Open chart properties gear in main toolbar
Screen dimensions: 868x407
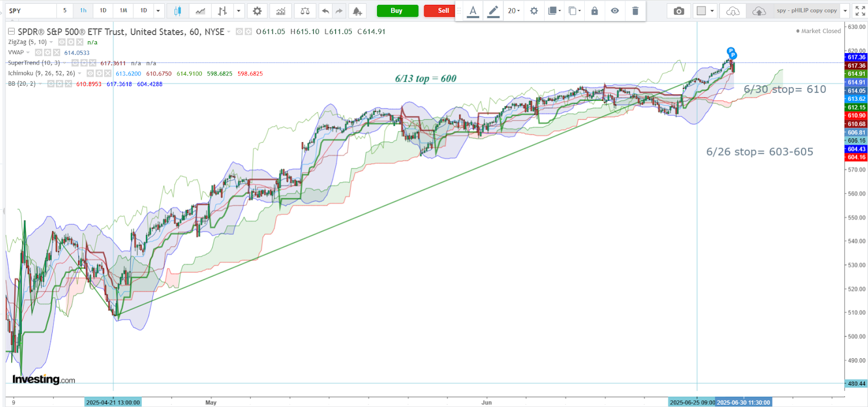[x=257, y=11]
